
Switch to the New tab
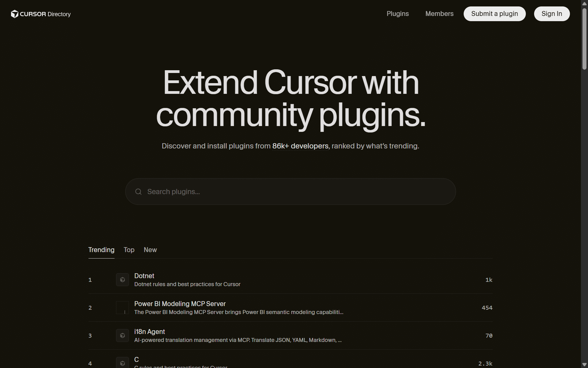150,250
